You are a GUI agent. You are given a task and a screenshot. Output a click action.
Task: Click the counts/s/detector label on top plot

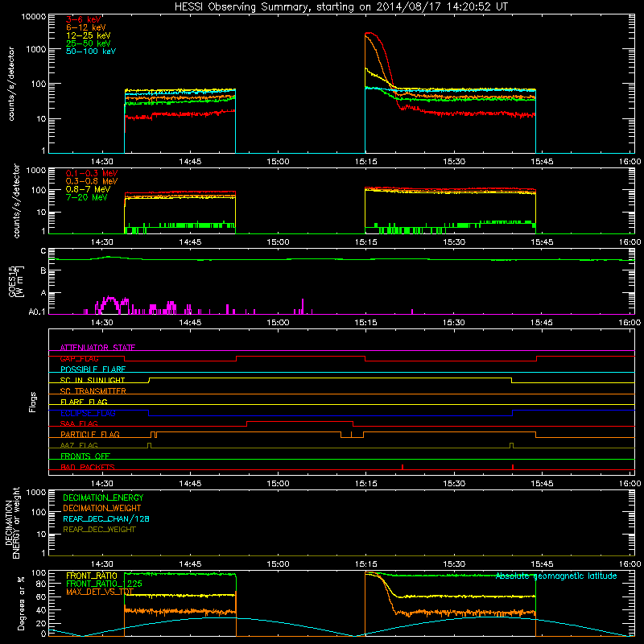[11, 84]
